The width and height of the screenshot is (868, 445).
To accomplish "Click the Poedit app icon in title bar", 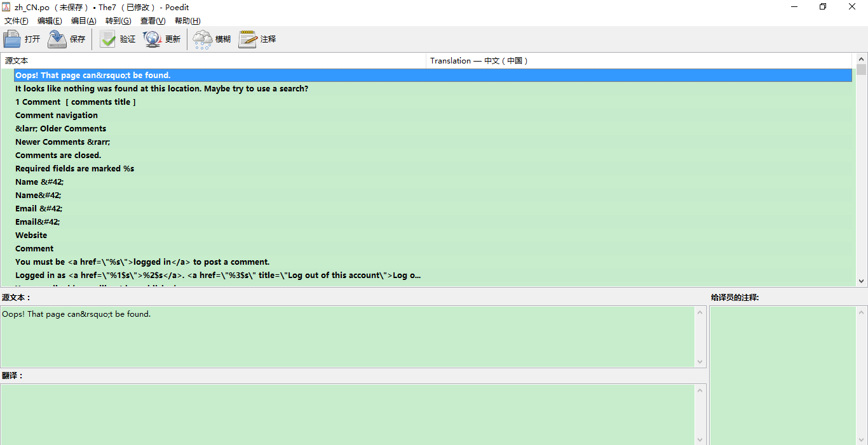I will pyautogui.click(x=7, y=7).
